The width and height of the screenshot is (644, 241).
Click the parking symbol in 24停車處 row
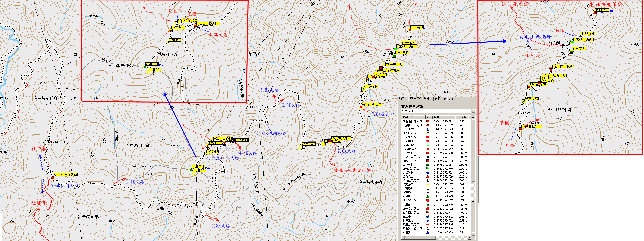click(x=428, y=221)
